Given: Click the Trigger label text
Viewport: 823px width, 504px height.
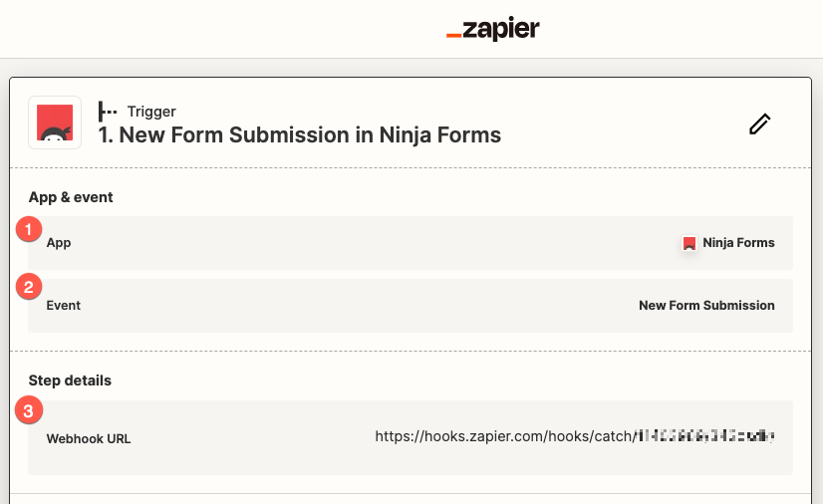Looking at the screenshot, I should point(151,112).
